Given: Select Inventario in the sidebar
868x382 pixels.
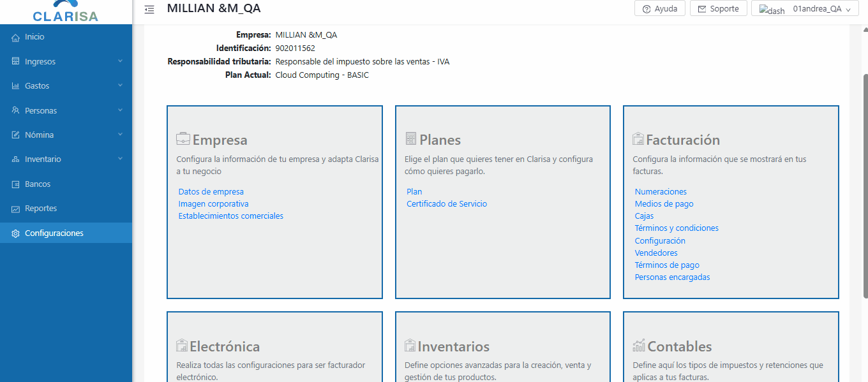Looking at the screenshot, I should tap(43, 159).
